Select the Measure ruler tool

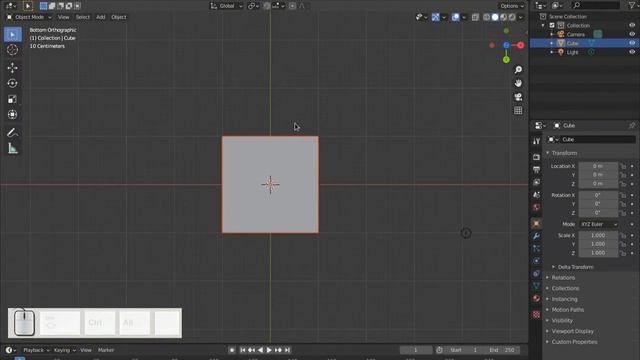pyautogui.click(x=13, y=149)
